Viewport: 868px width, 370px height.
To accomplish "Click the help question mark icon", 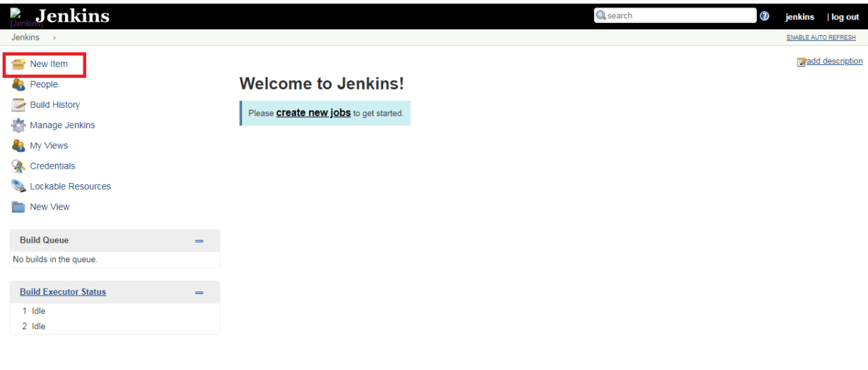I will [x=764, y=16].
